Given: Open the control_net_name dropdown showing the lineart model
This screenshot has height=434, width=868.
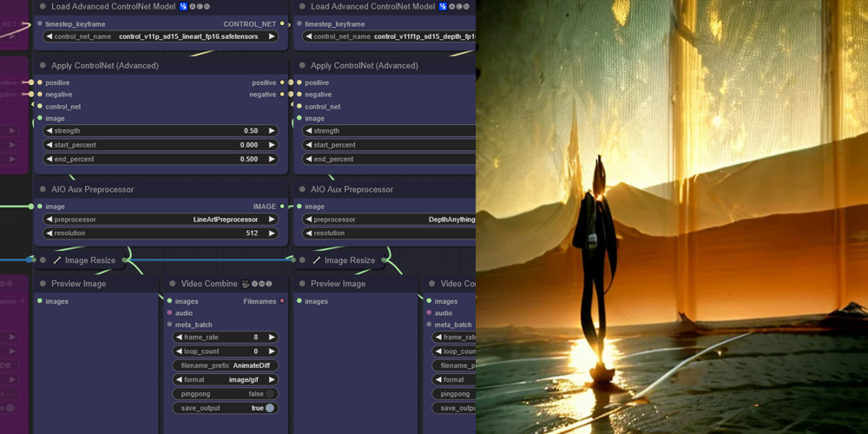Looking at the screenshot, I should [161, 36].
